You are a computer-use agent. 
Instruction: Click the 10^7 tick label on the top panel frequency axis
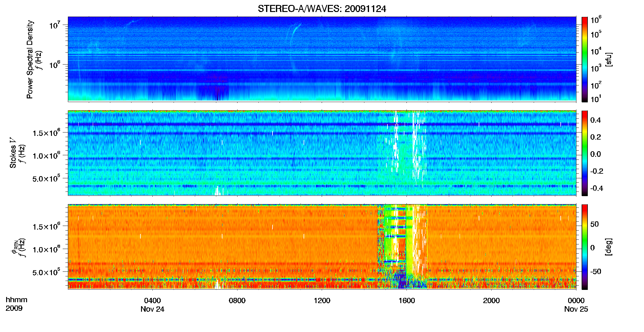click(55, 25)
